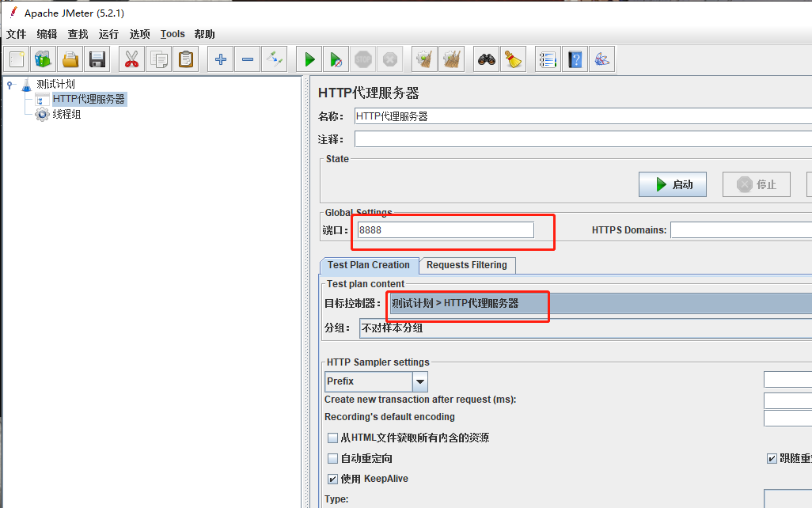812x508 pixels.
Task: Open the 分组 dropdown showing 不对样本分组
Action: click(586, 328)
